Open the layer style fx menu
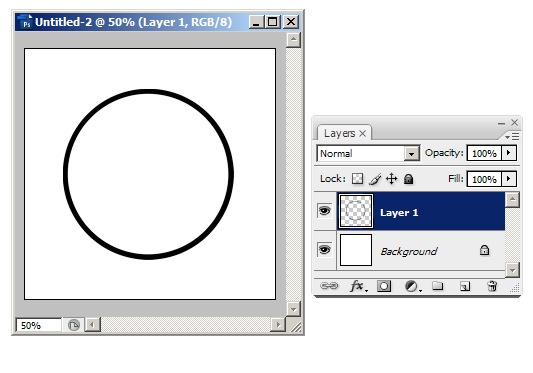 click(x=358, y=286)
